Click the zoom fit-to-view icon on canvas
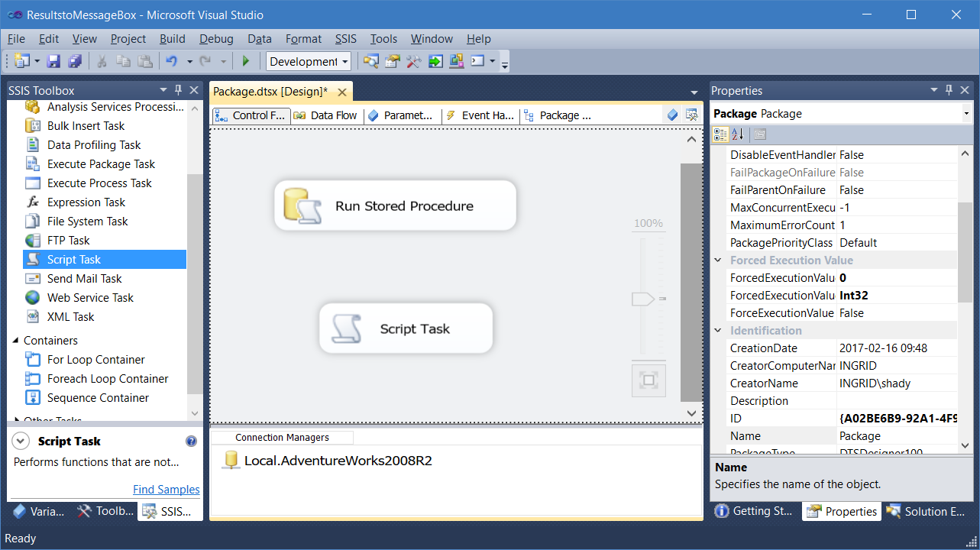Image resolution: width=980 pixels, height=550 pixels. click(x=648, y=380)
